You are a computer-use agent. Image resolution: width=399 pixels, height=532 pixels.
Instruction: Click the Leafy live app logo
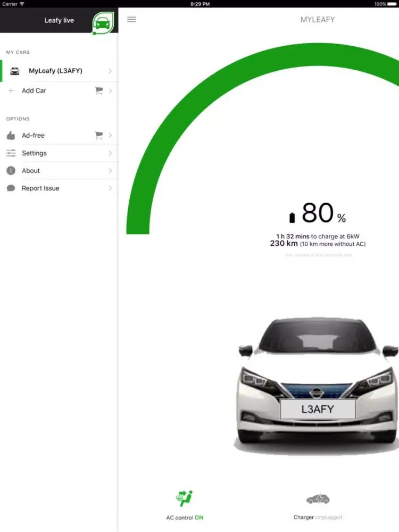coord(103,23)
